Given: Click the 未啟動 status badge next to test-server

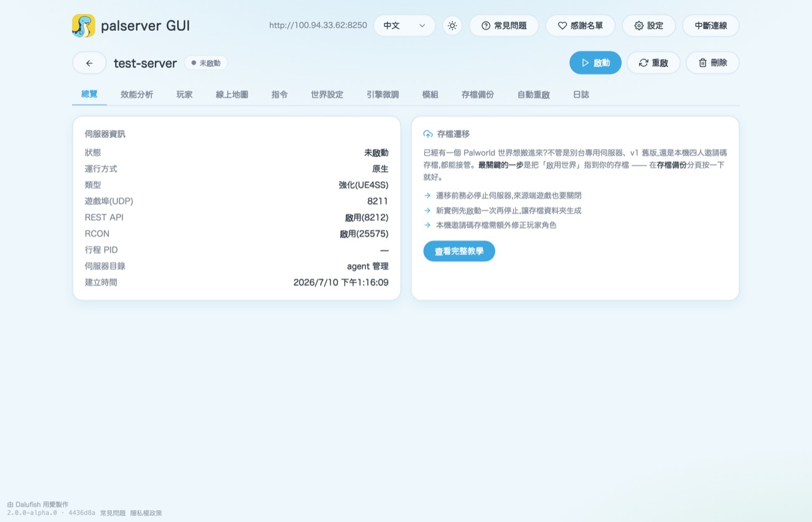Looking at the screenshot, I should (206, 63).
